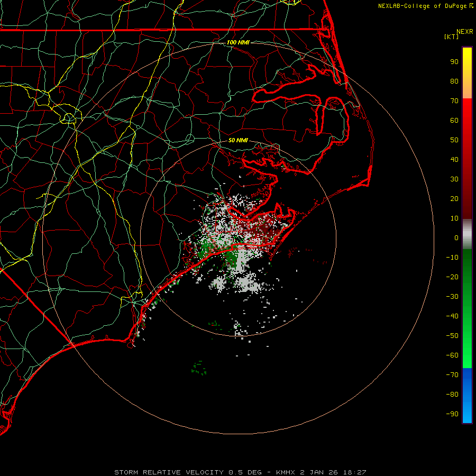Click the positive 10 knots scale label

(454, 218)
